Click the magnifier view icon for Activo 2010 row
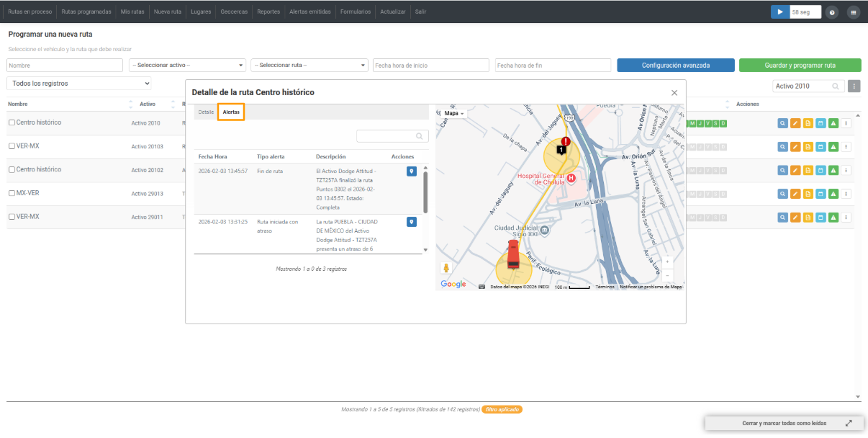Viewport: 868px width, 438px height. tap(782, 123)
